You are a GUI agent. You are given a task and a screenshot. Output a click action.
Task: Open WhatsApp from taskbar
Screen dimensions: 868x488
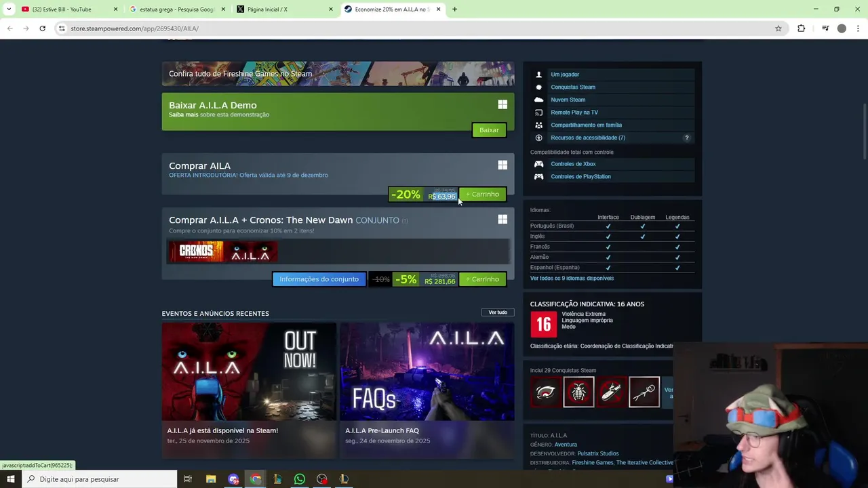tap(300, 479)
